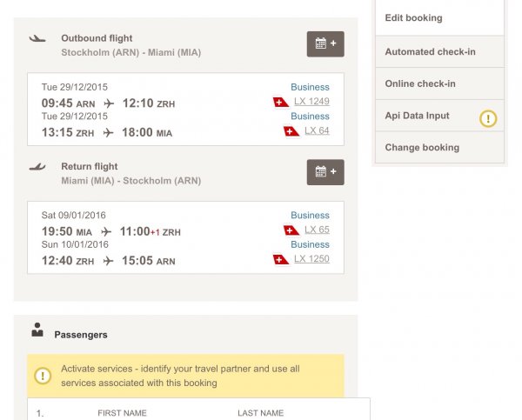This screenshot has height=420, width=522.
Task: Select Automated check-in menu item
Action: click(x=431, y=52)
